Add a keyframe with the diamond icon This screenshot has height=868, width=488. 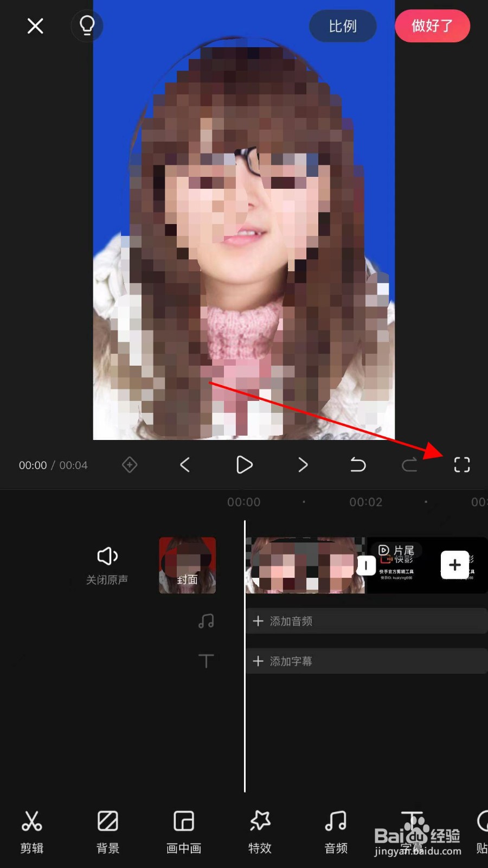coord(130,464)
